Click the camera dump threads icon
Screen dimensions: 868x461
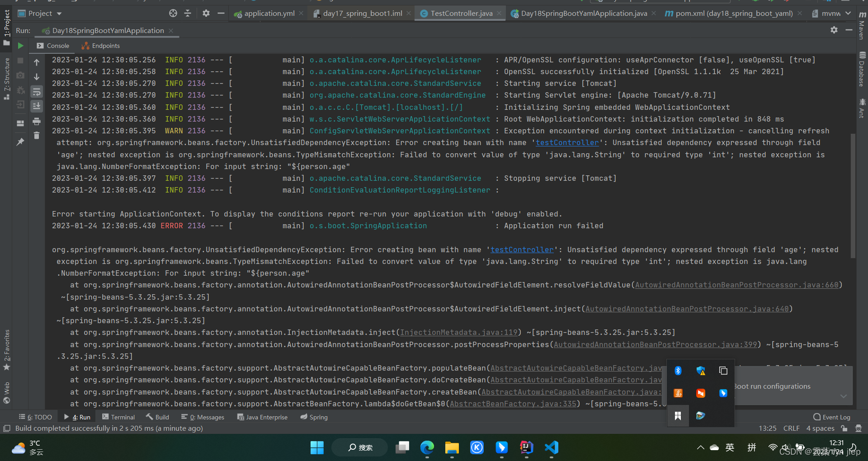[20, 75]
